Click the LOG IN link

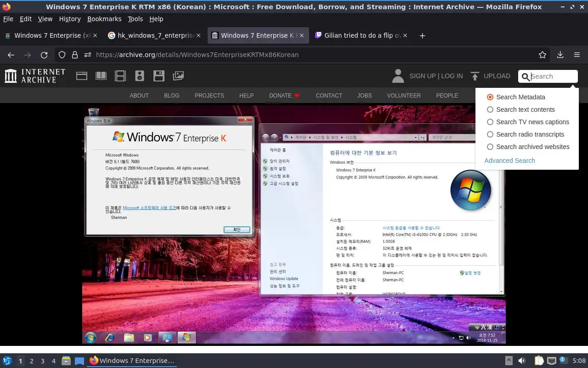pyautogui.click(x=452, y=76)
